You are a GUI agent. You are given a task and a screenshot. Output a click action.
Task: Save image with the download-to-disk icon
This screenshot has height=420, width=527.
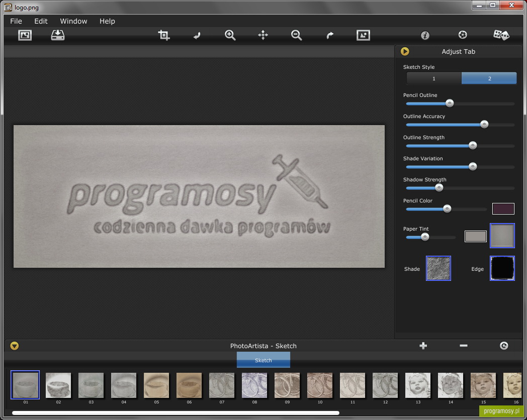[x=58, y=35]
